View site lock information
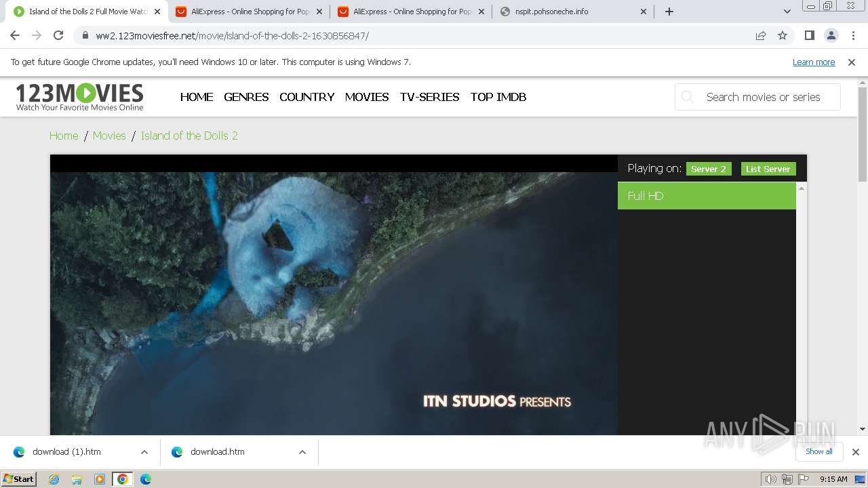Viewport: 868px width, 488px height. pos(85,35)
